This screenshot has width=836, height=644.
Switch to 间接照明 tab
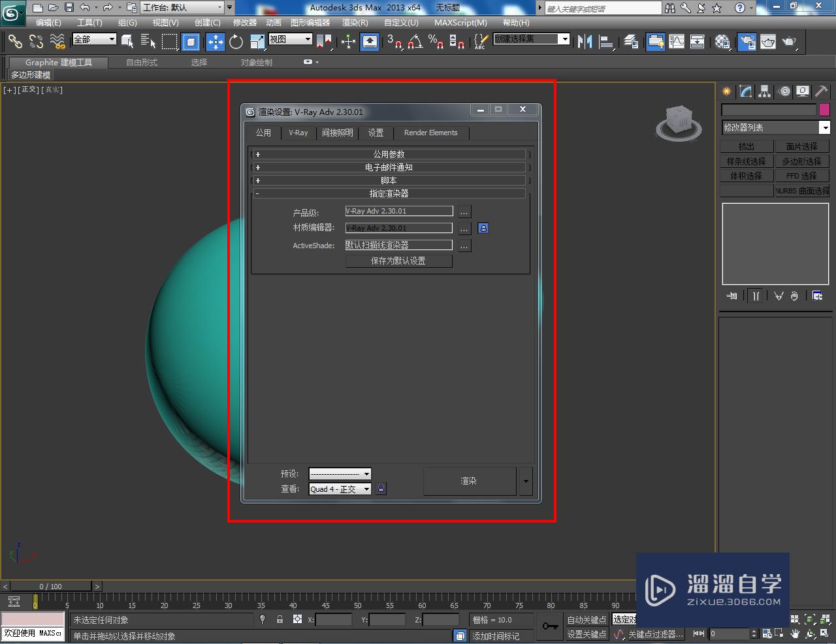click(338, 133)
